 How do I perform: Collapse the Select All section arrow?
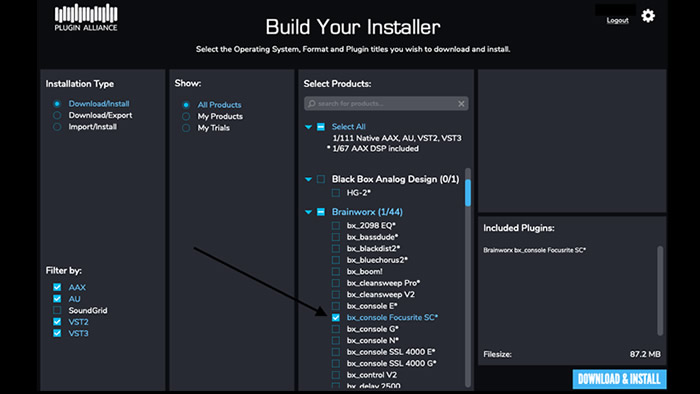pyautogui.click(x=308, y=127)
